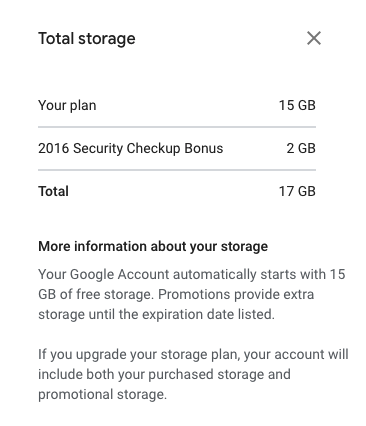Click the divider line above the Total row
This screenshot has width=366, height=426.
(x=177, y=170)
